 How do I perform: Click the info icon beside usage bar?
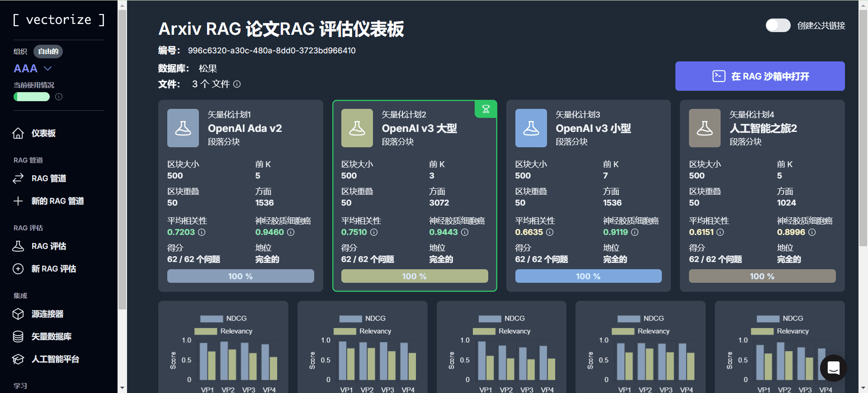tap(59, 97)
